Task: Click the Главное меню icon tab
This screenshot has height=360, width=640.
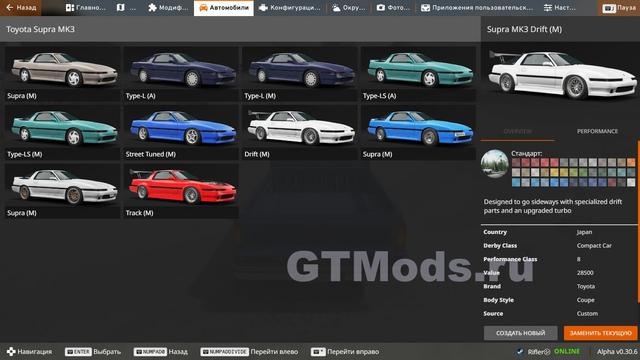Action: (86, 8)
